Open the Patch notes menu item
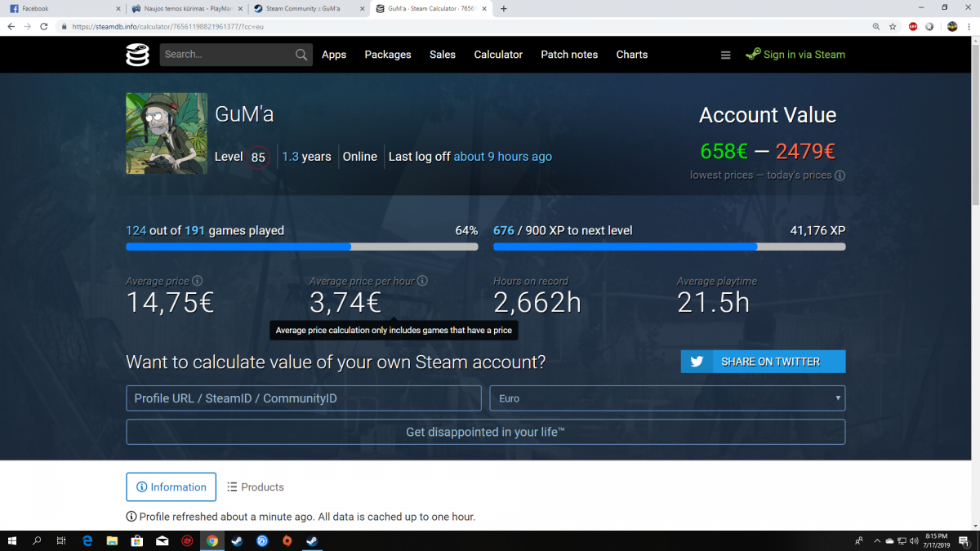The width and height of the screenshot is (980, 551). (x=569, y=55)
